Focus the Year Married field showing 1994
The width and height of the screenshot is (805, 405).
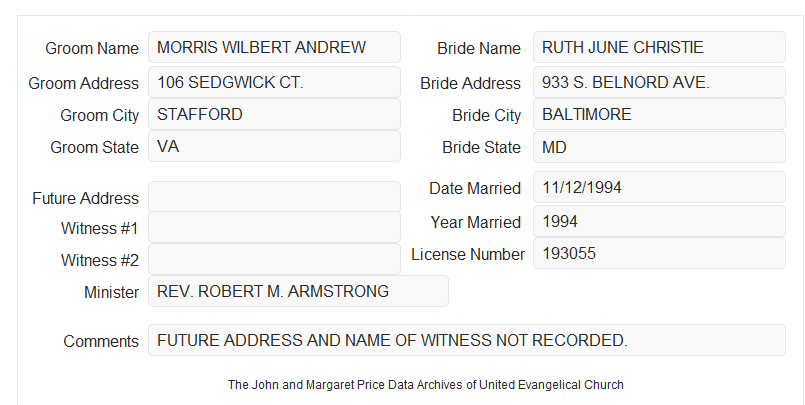point(659,221)
